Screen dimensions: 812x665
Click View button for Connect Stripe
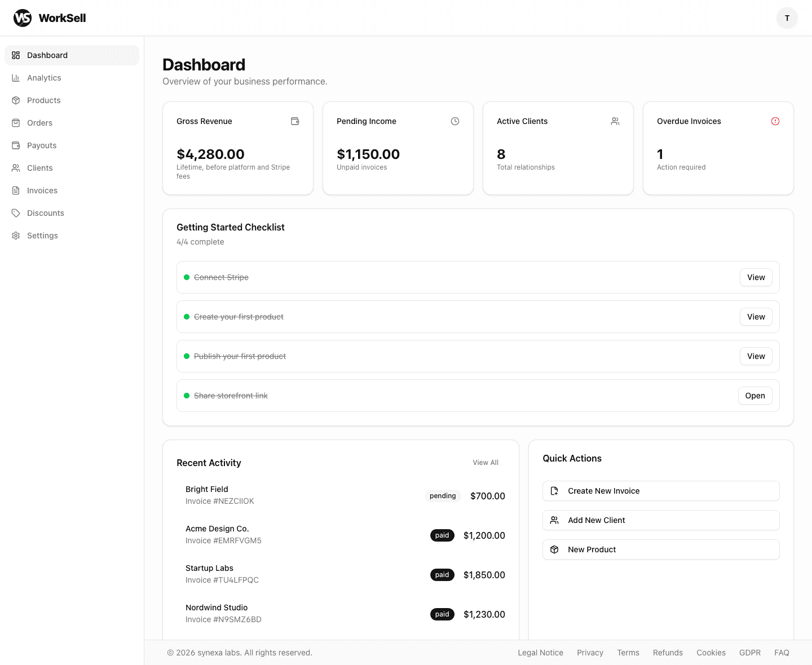(x=756, y=277)
